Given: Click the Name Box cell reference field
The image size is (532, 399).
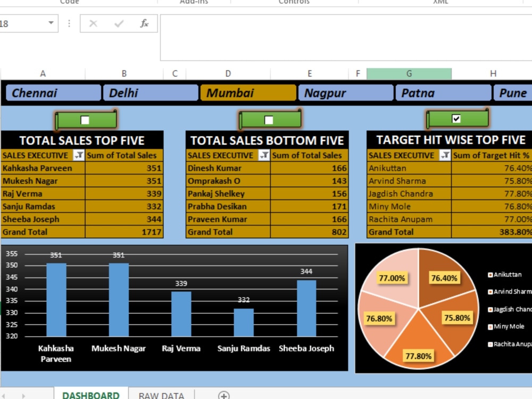Looking at the screenshot, I should [23, 23].
